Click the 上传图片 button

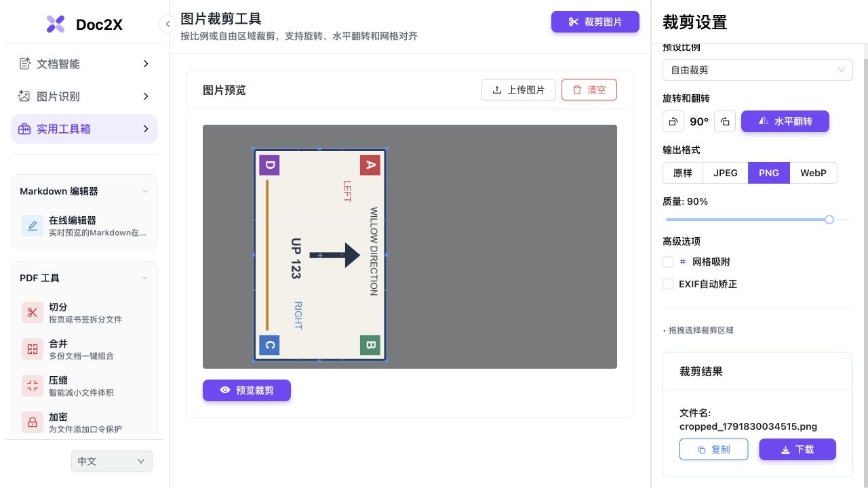(519, 90)
